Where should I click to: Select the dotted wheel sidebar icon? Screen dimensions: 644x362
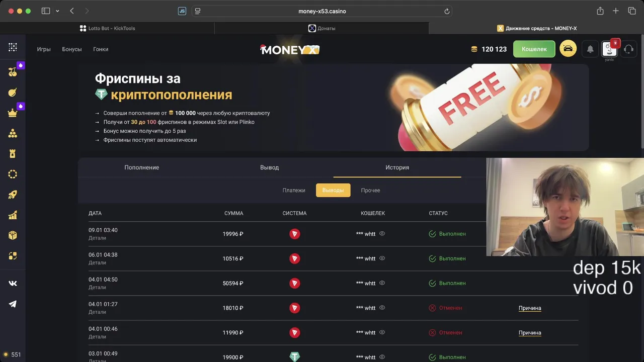click(x=13, y=174)
